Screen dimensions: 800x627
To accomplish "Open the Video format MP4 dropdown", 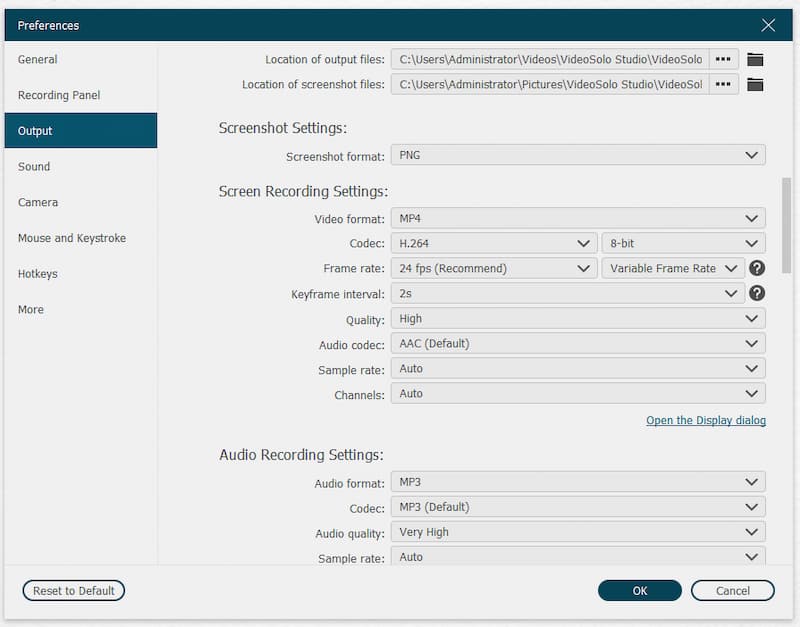I will (578, 218).
